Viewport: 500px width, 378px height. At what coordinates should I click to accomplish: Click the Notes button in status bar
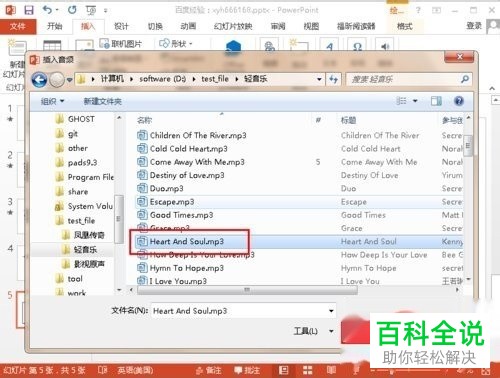coord(208,370)
